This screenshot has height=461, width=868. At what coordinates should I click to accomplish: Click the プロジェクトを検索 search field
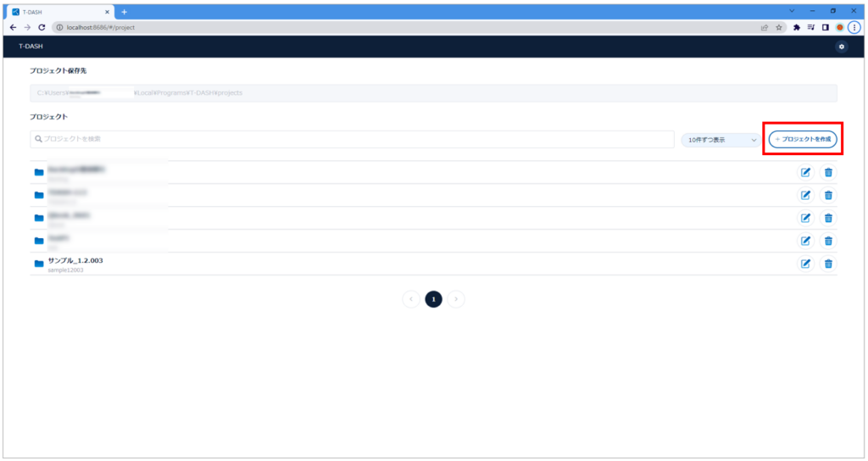[x=352, y=139]
